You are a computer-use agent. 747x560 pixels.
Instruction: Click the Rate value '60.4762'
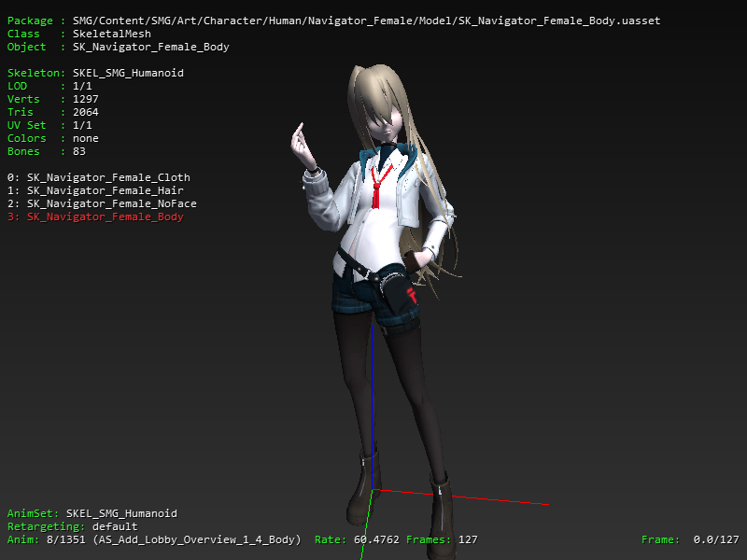coord(376,539)
